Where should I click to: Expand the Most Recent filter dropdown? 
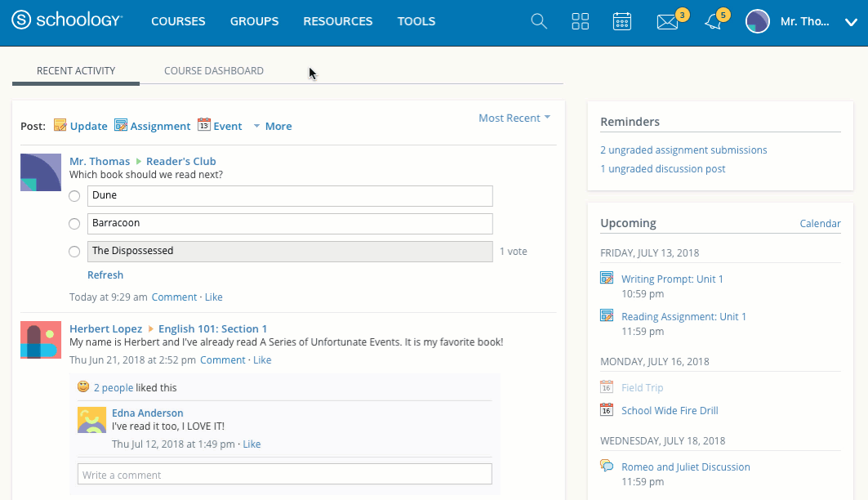click(x=514, y=118)
